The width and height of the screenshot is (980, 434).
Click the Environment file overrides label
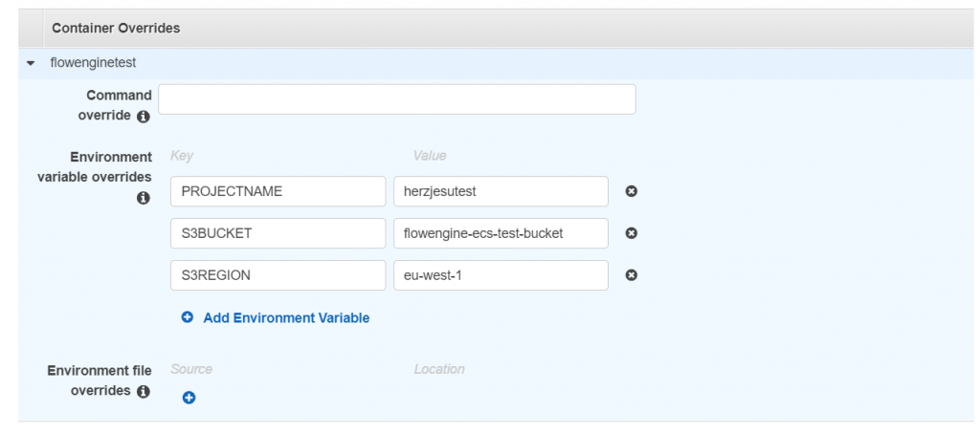100,380
